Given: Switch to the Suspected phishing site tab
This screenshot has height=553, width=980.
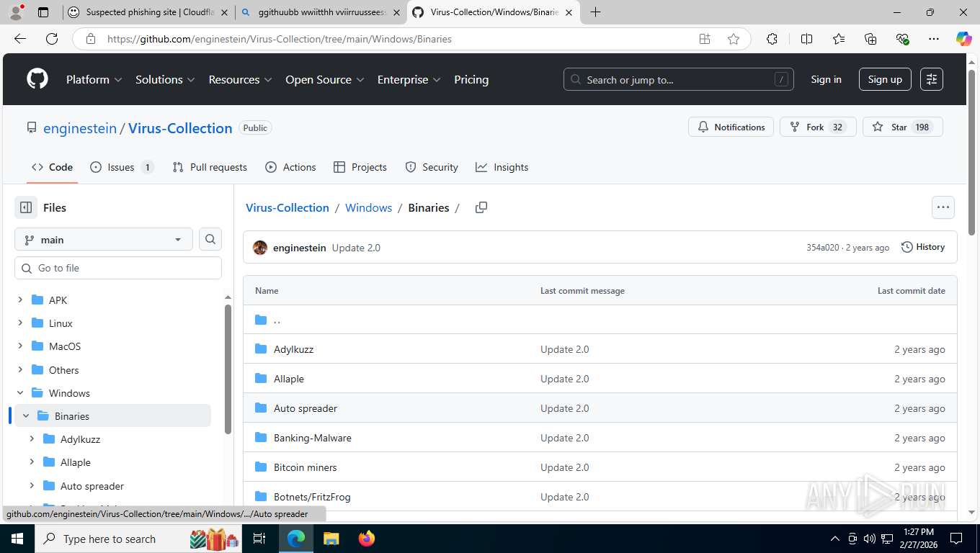Looking at the screenshot, I should tap(149, 12).
